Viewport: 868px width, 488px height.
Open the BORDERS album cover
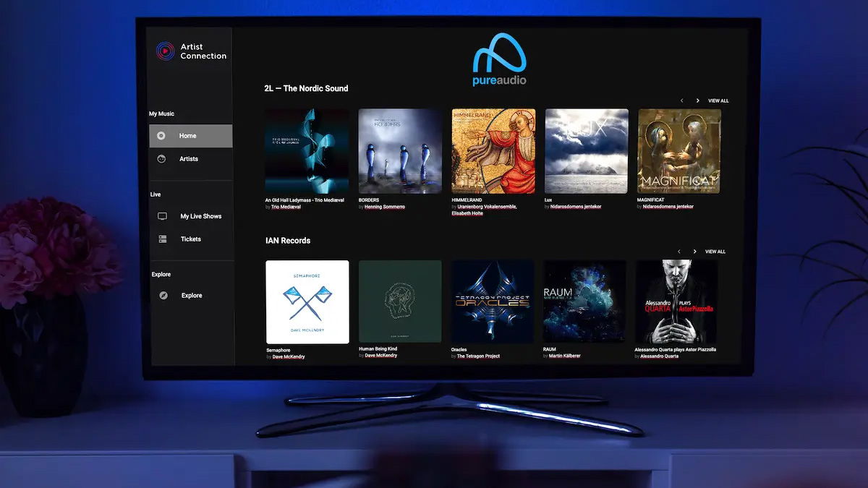pyautogui.click(x=400, y=151)
